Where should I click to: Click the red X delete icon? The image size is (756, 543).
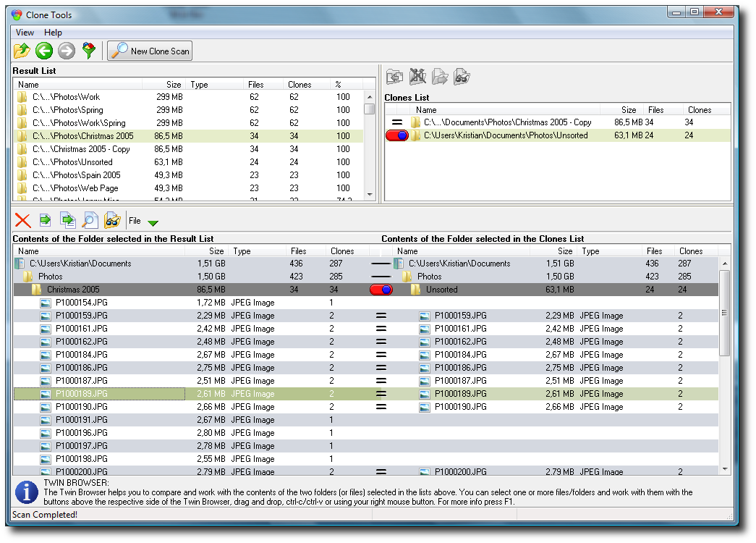coord(23,221)
